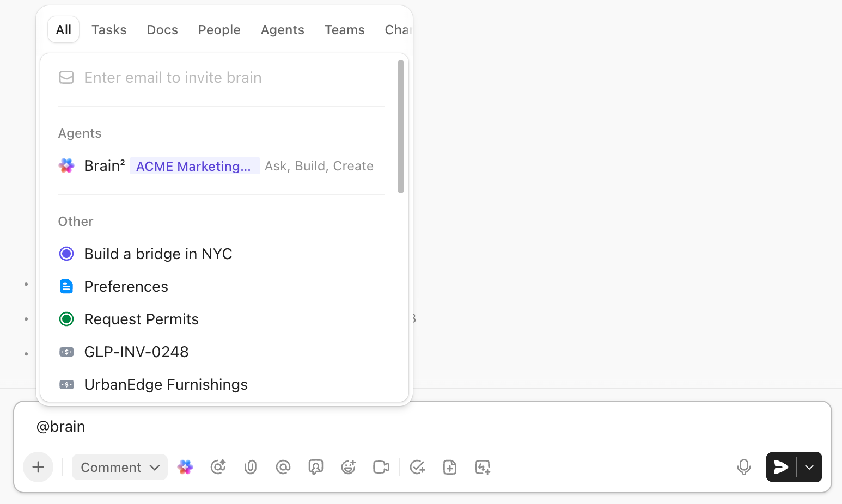The height and width of the screenshot is (504, 842).
Task: Click the @ mention icon
Action: point(283,467)
